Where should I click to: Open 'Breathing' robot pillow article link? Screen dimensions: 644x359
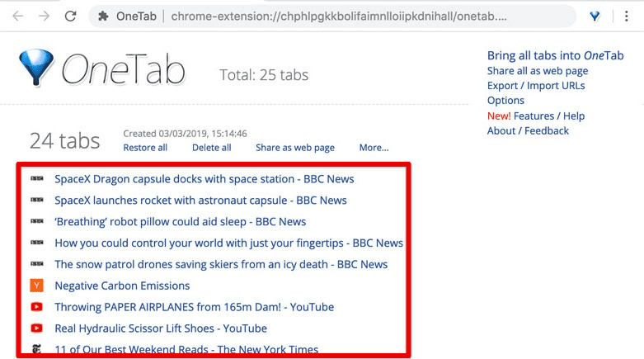[x=181, y=222]
